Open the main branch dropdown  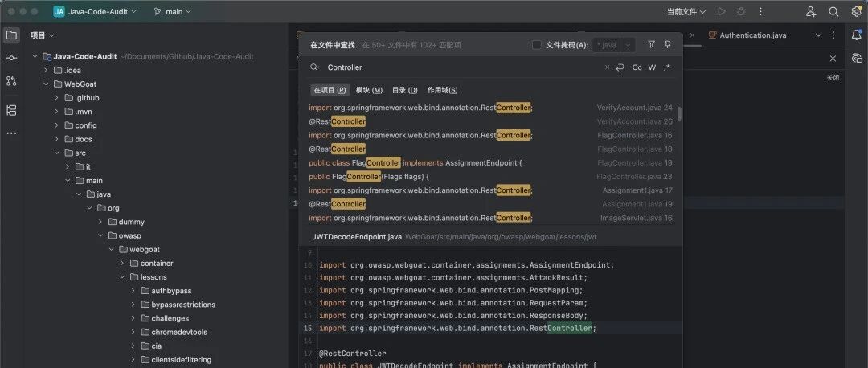[173, 11]
